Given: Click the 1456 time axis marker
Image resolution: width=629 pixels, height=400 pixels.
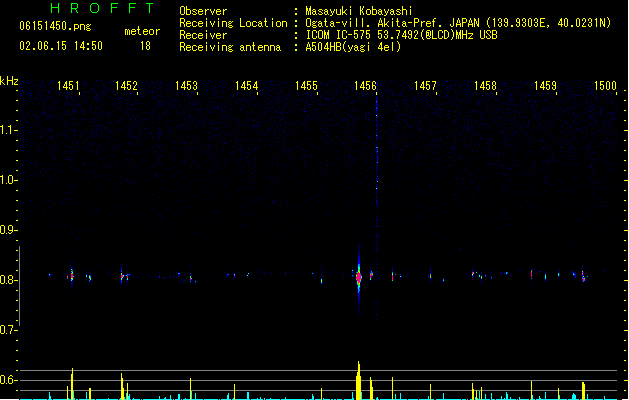Looking at the screenshot, I should tap(365, 86).
